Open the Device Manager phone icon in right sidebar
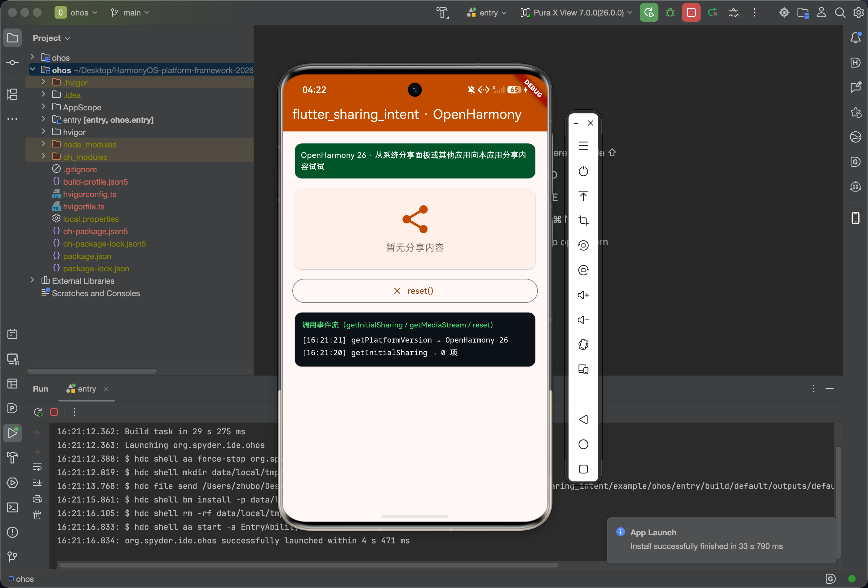868x588 pixels. (x=855, y=218)
